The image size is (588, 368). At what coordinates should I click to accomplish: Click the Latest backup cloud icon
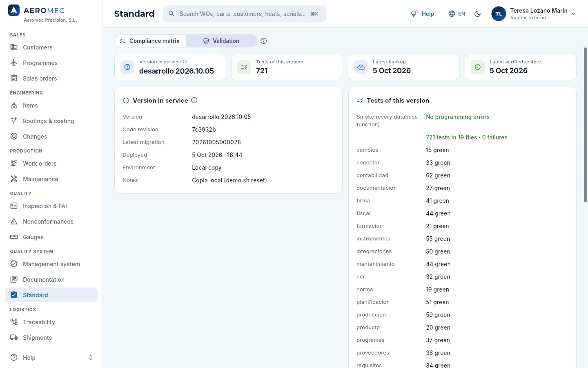tap(361, 67)
